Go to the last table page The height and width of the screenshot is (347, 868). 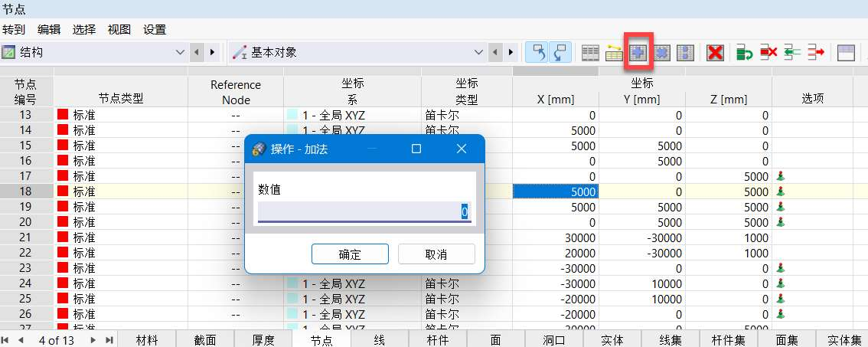point(109,340)
